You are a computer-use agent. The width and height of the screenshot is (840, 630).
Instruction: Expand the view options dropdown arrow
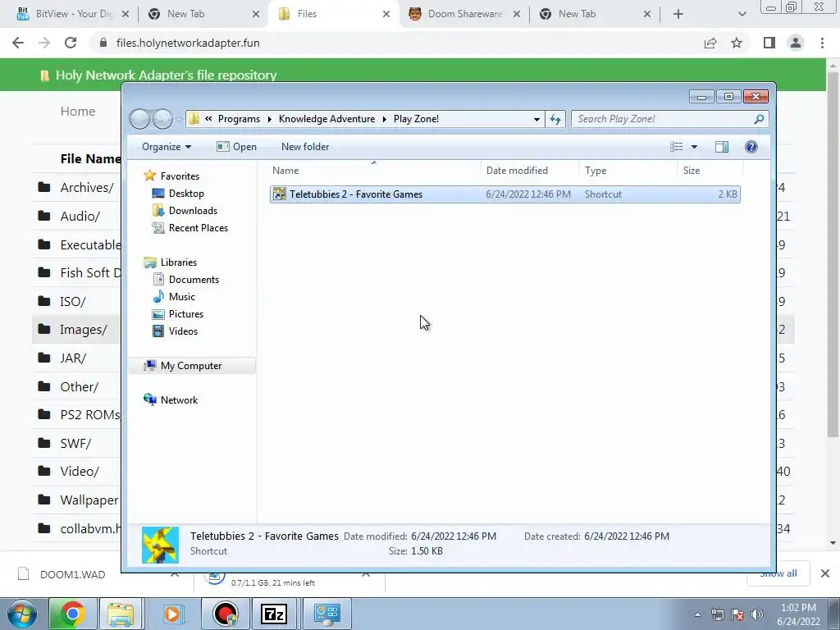click(x=694, y=147)
